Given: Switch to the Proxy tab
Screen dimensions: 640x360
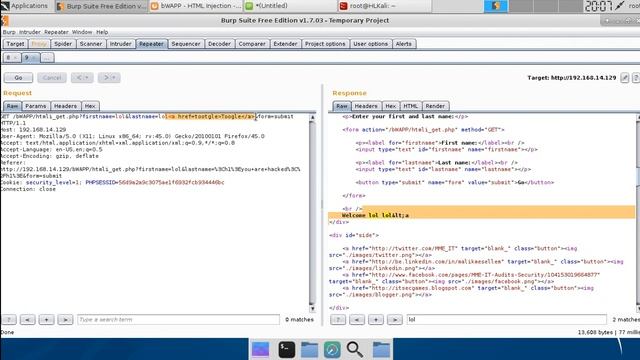Looking at the screenshot, I should click(39, 44).
